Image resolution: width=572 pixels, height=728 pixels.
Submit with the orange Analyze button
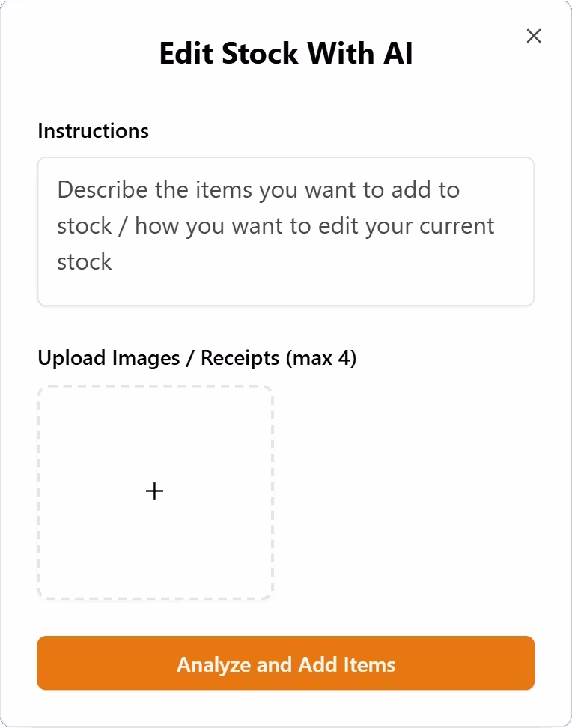click(285, 664)
